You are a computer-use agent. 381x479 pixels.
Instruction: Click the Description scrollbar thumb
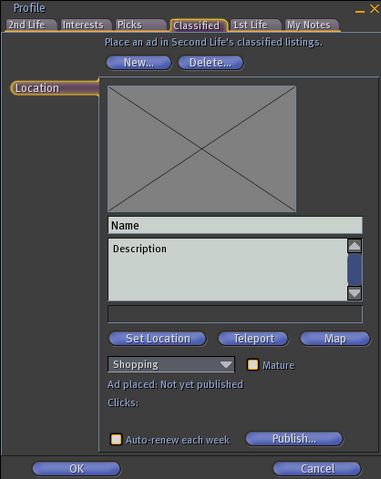point(354,270)
